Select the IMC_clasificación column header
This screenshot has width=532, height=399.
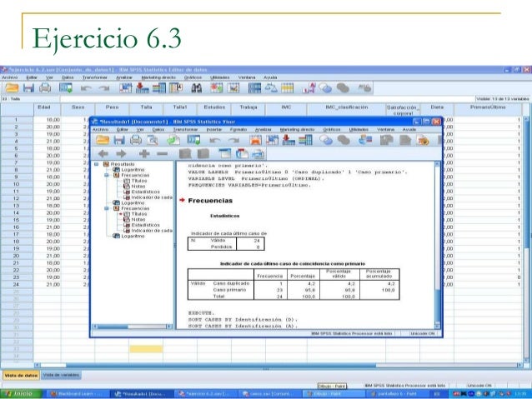[x=346, y=109]
